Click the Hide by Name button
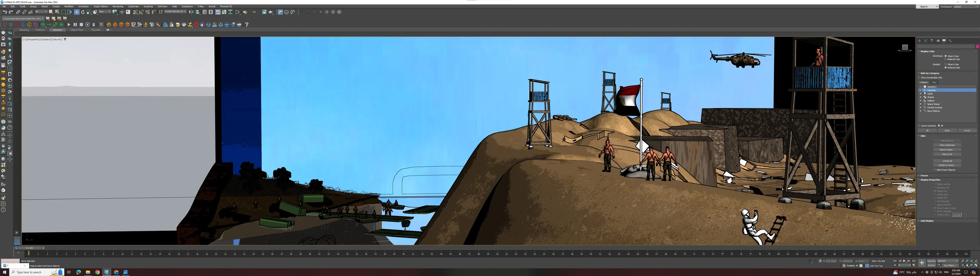The height and width of the screenshot is (276, 980). pyautogui.click(x=947, y=150)
